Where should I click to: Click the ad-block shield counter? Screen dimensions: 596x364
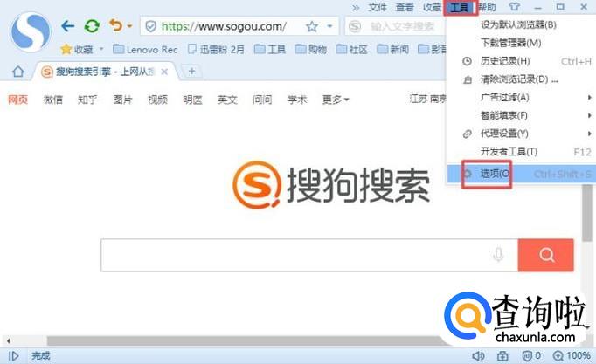[531, 355]
